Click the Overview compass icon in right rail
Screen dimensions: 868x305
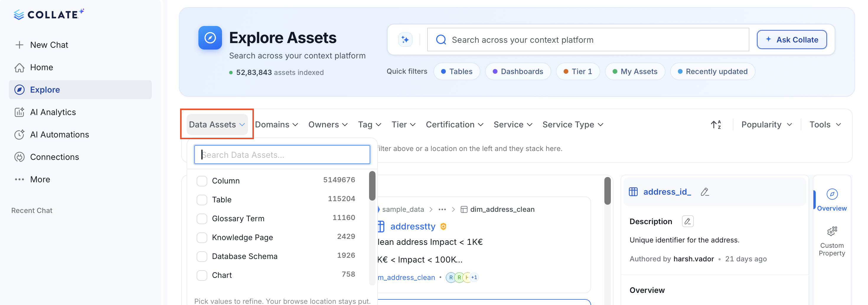[832, 194]
